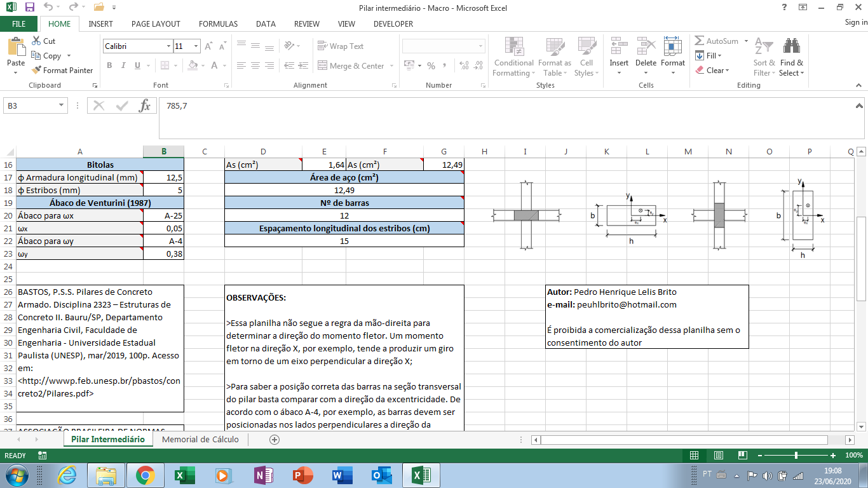Open the DEVELOPER tab
The image size is (868, 488).
[x=393, y=24]
